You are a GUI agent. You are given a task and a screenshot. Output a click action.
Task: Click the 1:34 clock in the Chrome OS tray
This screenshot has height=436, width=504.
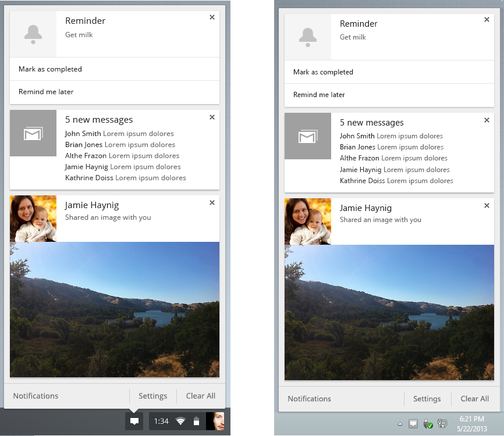tap(161, 421)
